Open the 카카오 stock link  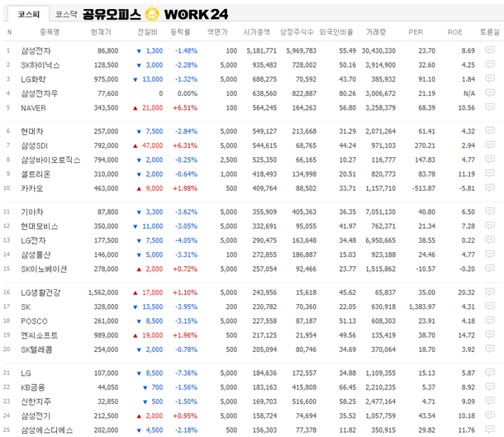[32, 188]
